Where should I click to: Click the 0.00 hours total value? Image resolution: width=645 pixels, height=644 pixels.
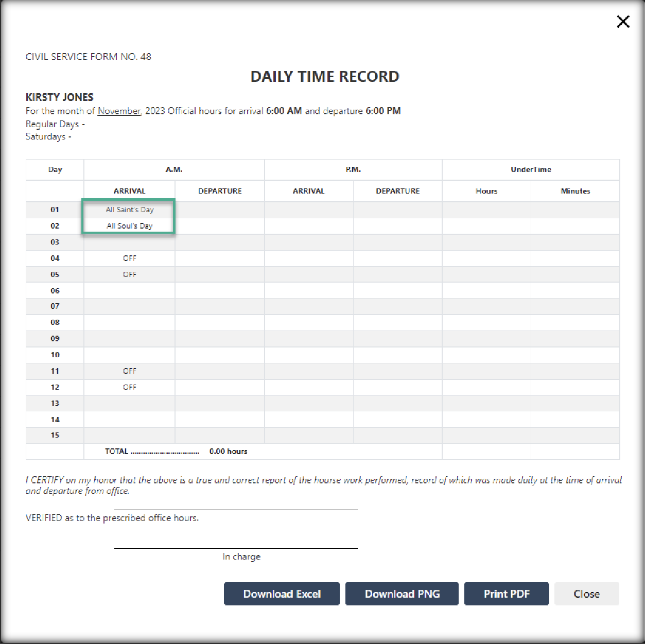click(228, 451)
